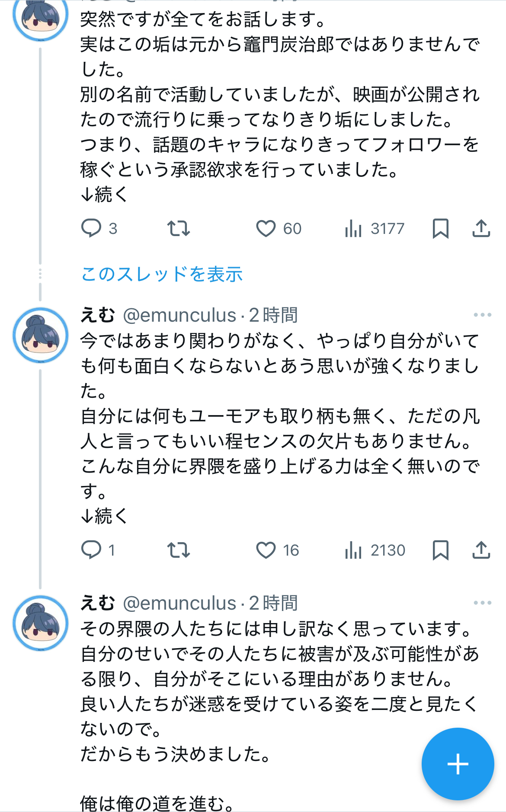Image resolution: width=506 pixels, height=812 pixels.
Task: Compose a new tweet with plus button
Action: 458,764
